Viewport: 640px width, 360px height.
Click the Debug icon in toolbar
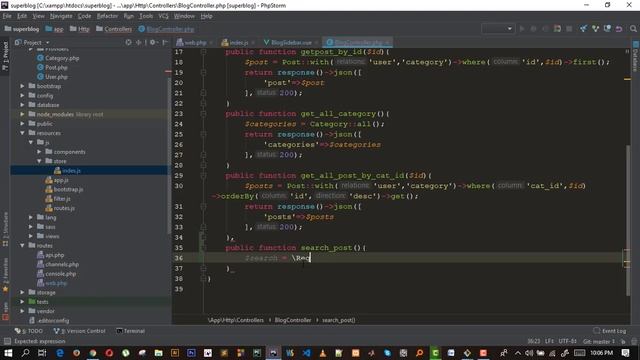[533, 29]
